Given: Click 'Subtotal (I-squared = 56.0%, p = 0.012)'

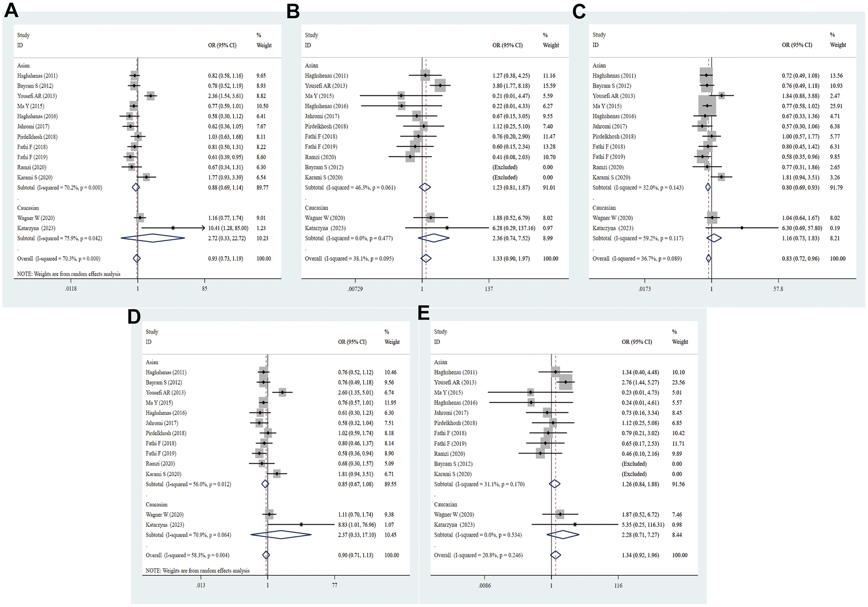Looking at the screenshot, I should pos(188,484).
